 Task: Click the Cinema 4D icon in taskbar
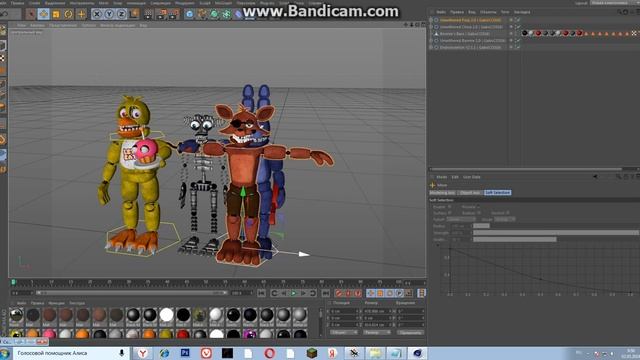tap(417, 353)
